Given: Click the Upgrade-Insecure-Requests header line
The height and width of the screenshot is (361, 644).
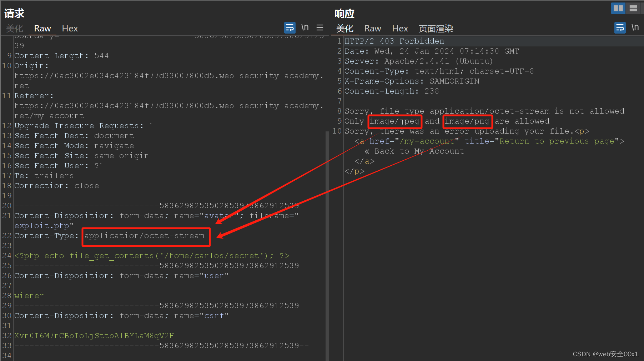Looking at the screenshot, I should pos(84,126).
